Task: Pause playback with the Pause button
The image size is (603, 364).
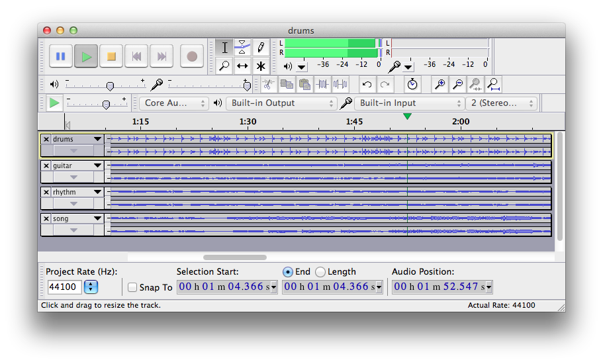Action: (61, 56)
